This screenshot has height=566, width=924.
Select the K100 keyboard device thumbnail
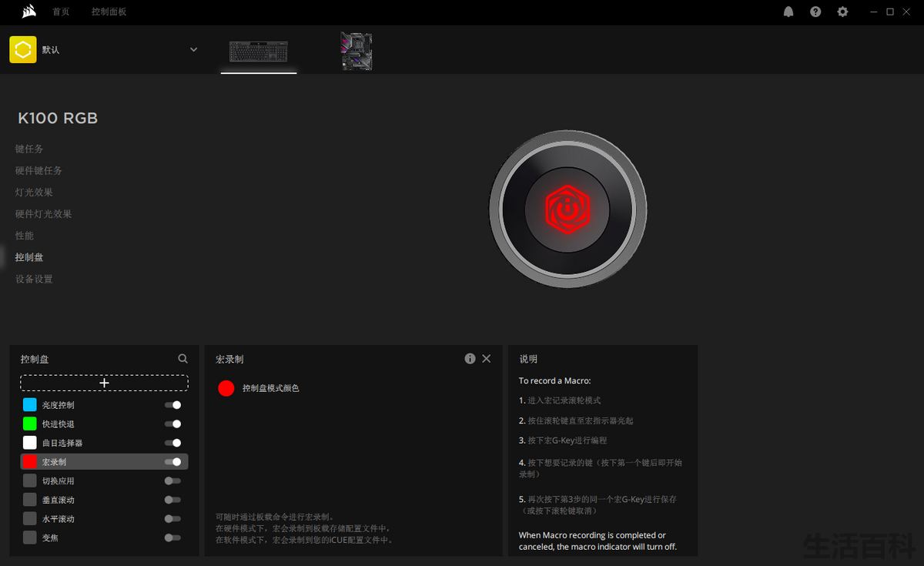click(259, 52)
